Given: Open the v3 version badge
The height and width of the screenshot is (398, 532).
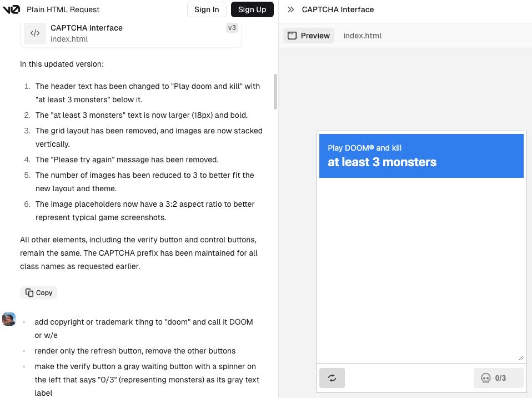Looking at the screenshot, I should 232,28.
